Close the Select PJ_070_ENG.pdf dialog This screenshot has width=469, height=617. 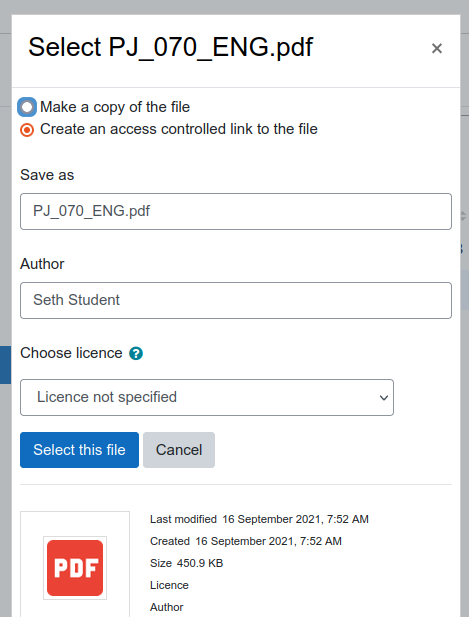point(437,48)
